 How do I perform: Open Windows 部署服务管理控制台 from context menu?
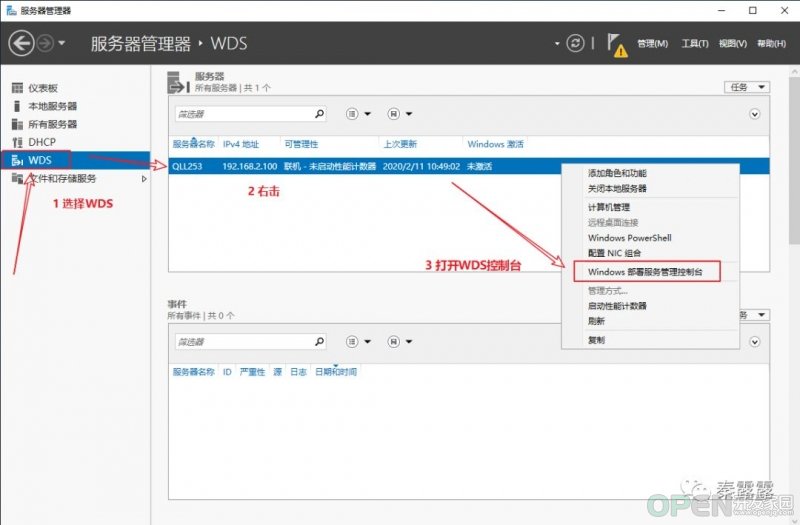point(647,272)
